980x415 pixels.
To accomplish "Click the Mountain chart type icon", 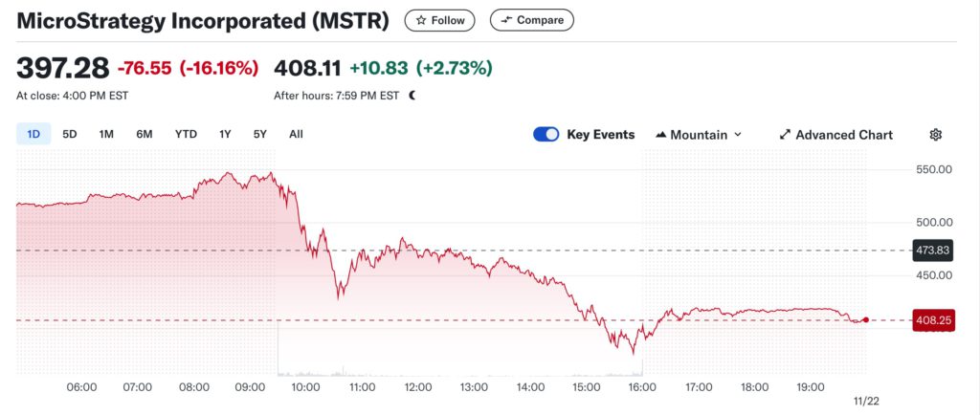I will (x=660, y=135).
